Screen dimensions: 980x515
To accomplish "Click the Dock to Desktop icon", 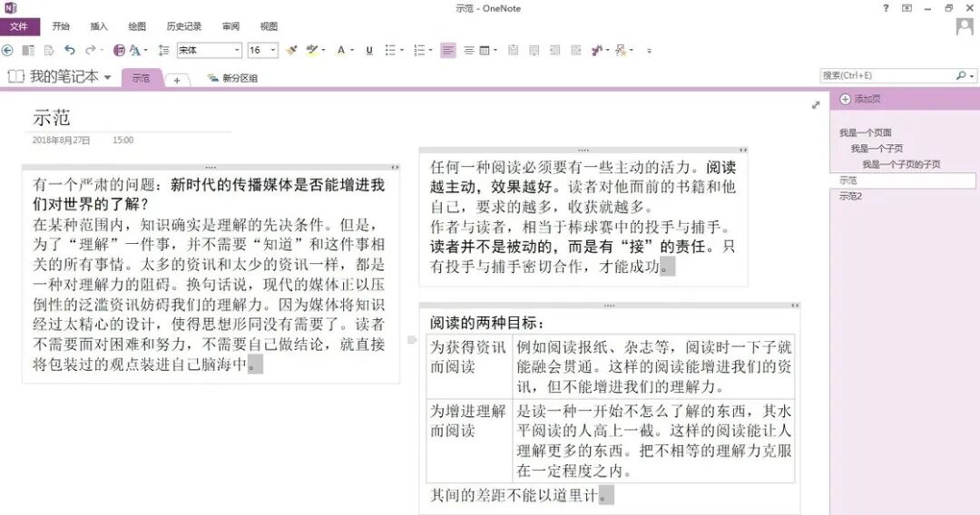I will coord(28,50).
